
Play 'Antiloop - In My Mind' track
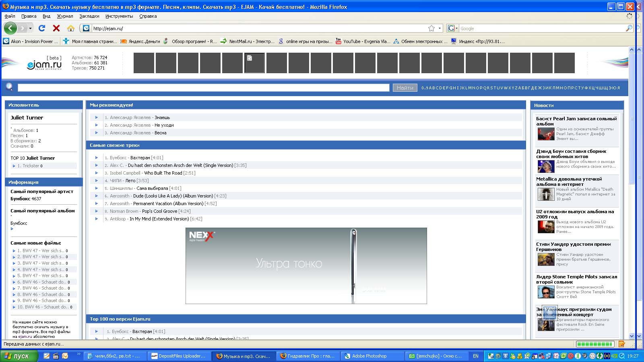coord(97,219)
